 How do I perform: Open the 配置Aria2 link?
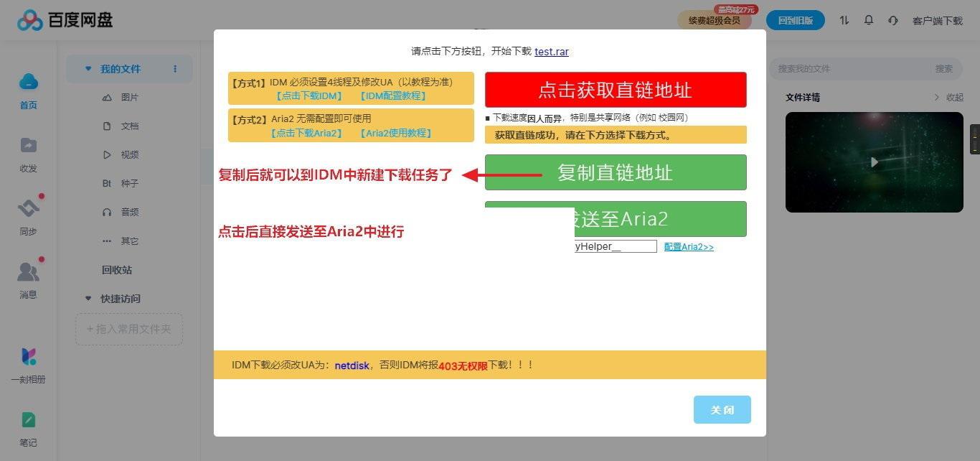pos(689,247)
